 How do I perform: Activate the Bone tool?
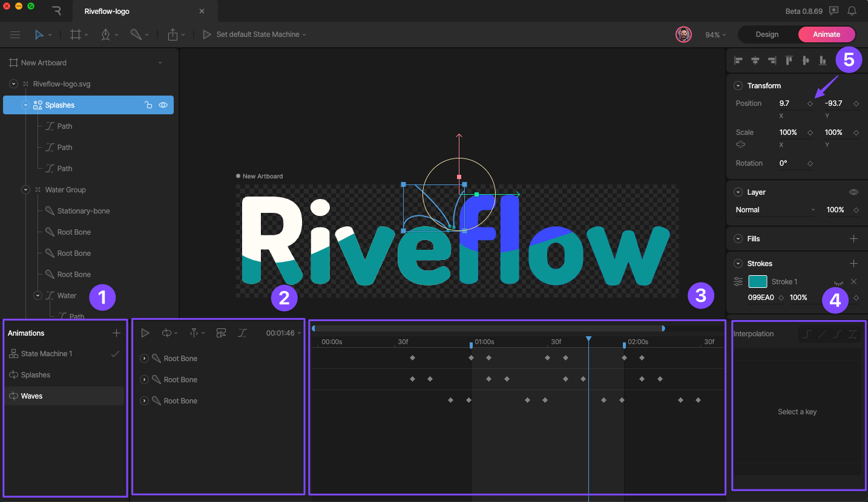tap(136, 34)
